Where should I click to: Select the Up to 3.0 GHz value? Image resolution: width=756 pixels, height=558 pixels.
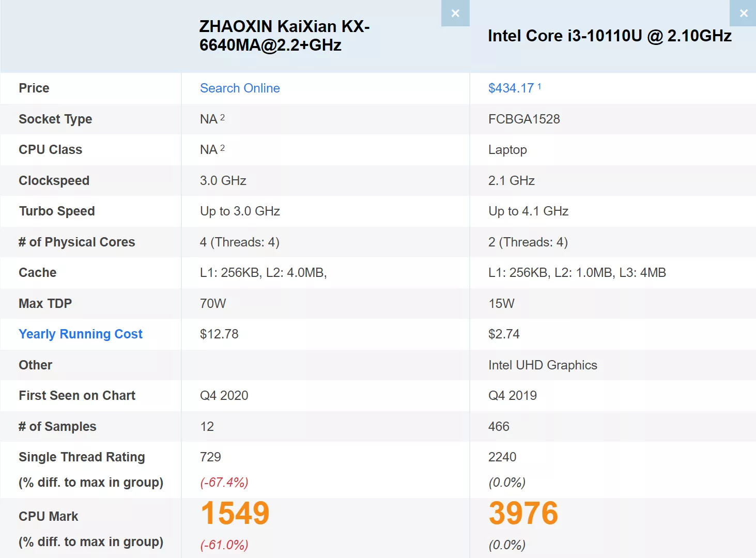240,211
